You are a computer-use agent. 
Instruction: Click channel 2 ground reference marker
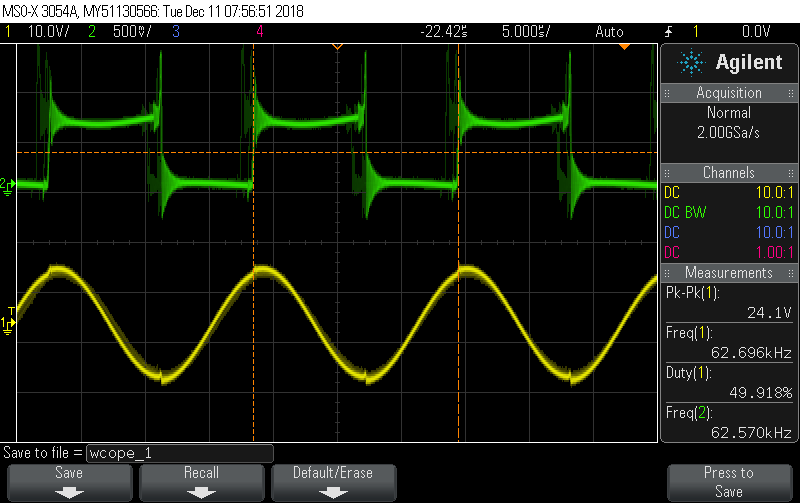[7, 186]
